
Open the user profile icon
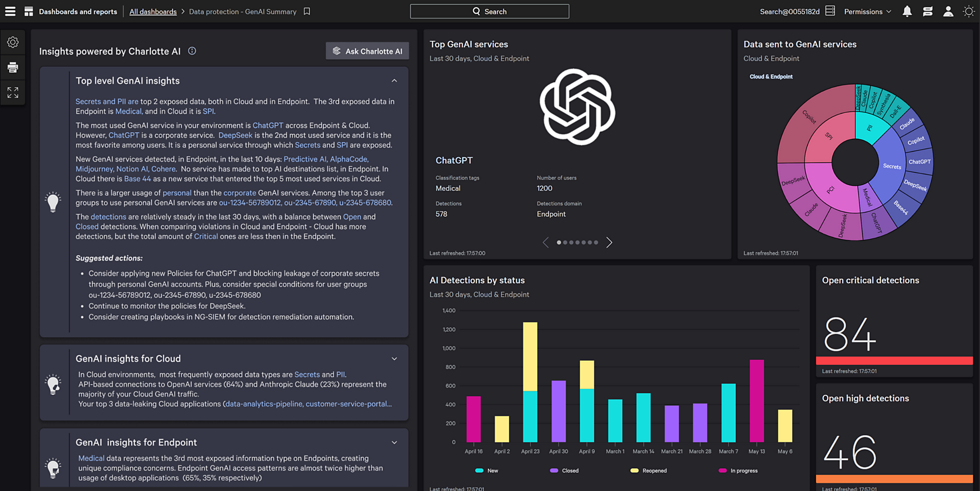point(948,11)
